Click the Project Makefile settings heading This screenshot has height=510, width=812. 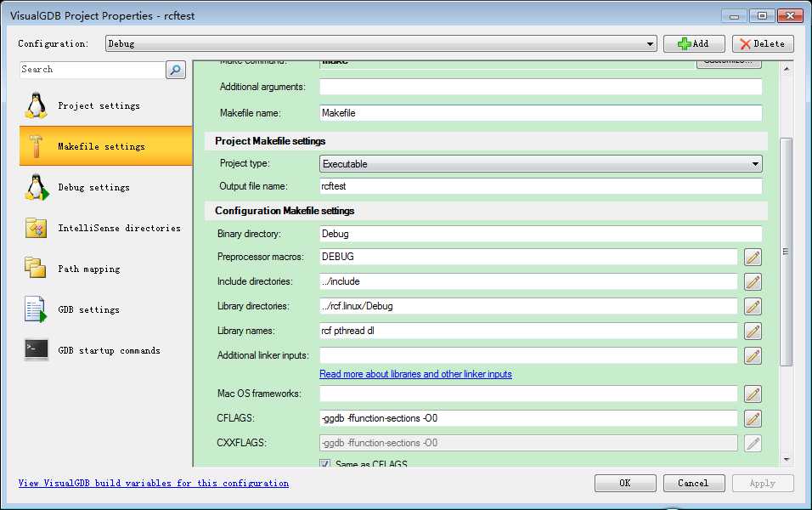pyautogui.click(x=270, y=141)
